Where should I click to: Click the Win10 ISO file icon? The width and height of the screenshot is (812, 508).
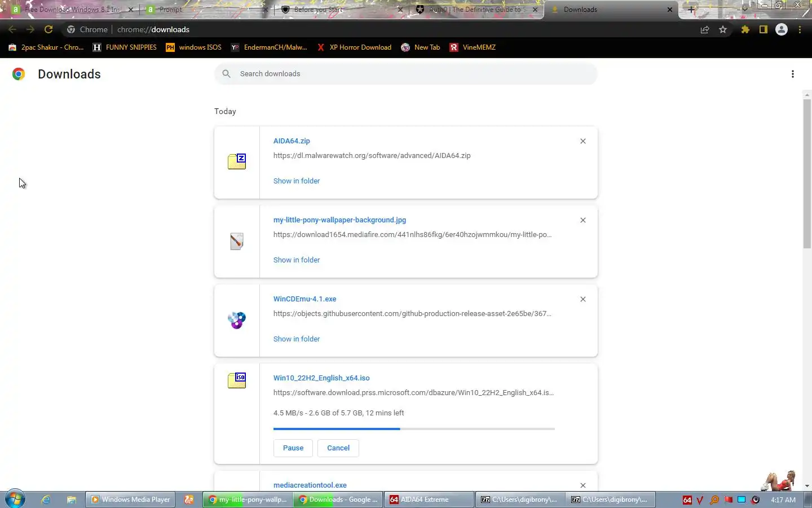coord(237,380)
